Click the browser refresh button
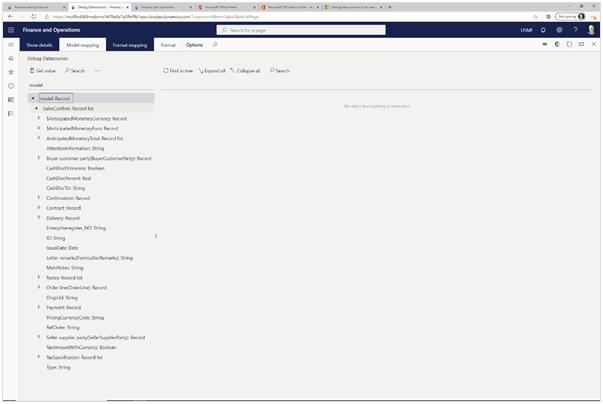 (x=31, y=17)
